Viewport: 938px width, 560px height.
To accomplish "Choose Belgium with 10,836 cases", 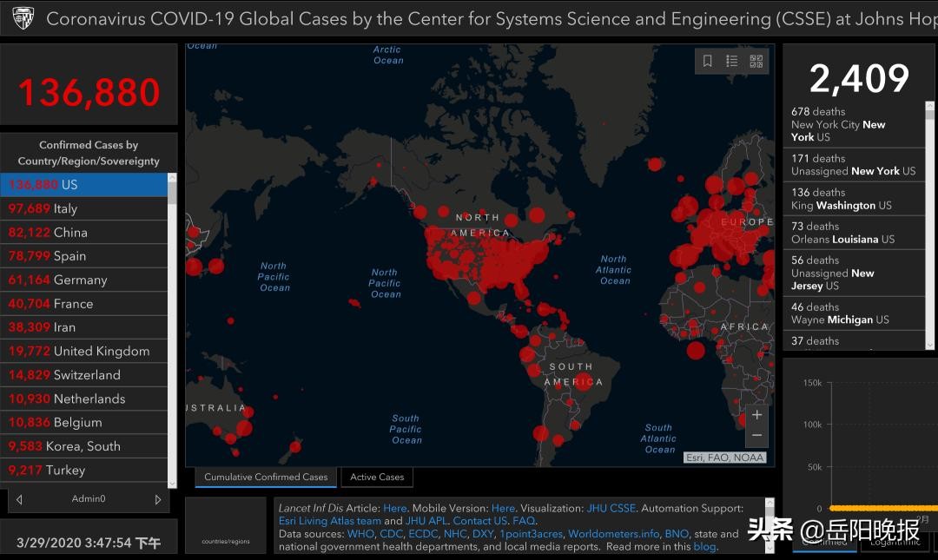I will 83,423.
